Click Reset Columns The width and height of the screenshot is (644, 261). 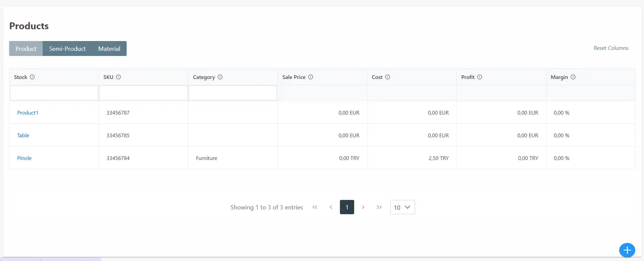click(611, 48)
